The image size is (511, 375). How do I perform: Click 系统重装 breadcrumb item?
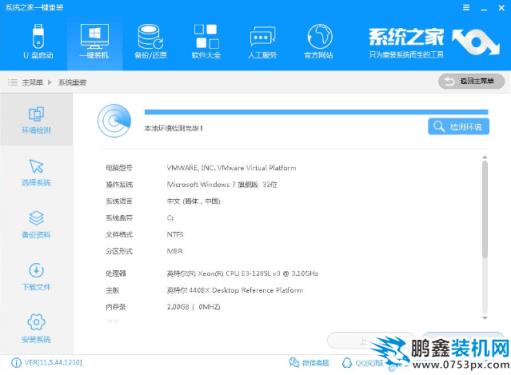[x=72, y=82]
